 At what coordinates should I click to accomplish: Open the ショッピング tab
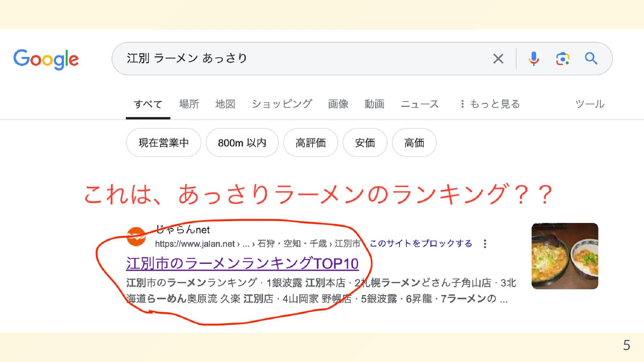pyautogui.click(x=282, y=104)
